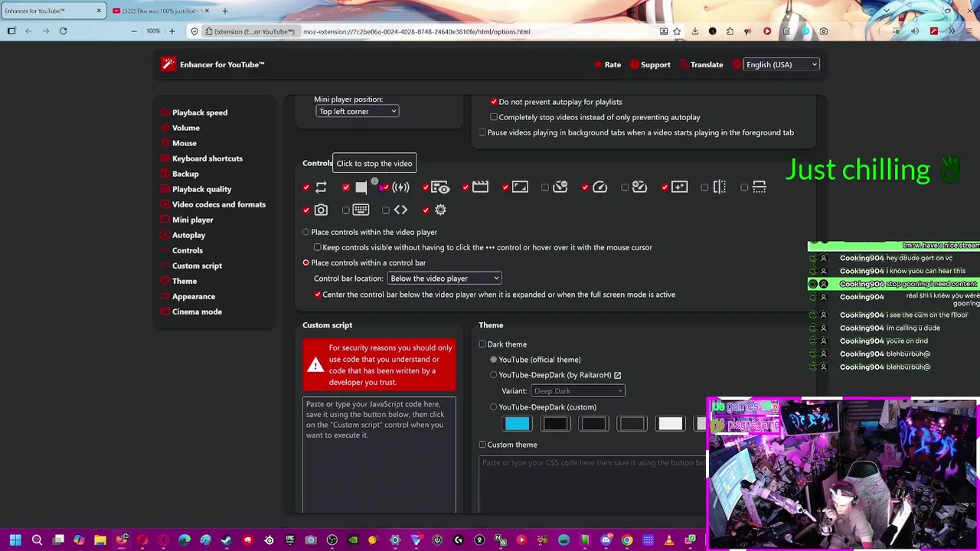Go to Backup section in sidebar
The height and width of the screenshot is (551, 980).
[185, 174]
